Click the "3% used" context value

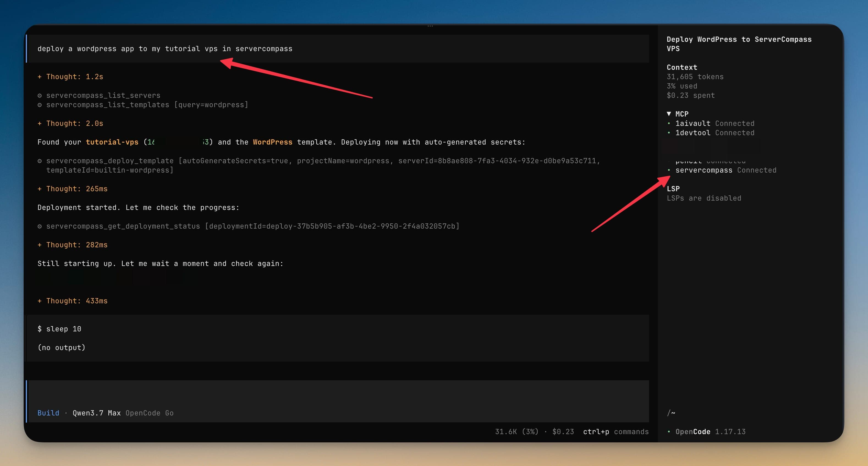point(682,86)
